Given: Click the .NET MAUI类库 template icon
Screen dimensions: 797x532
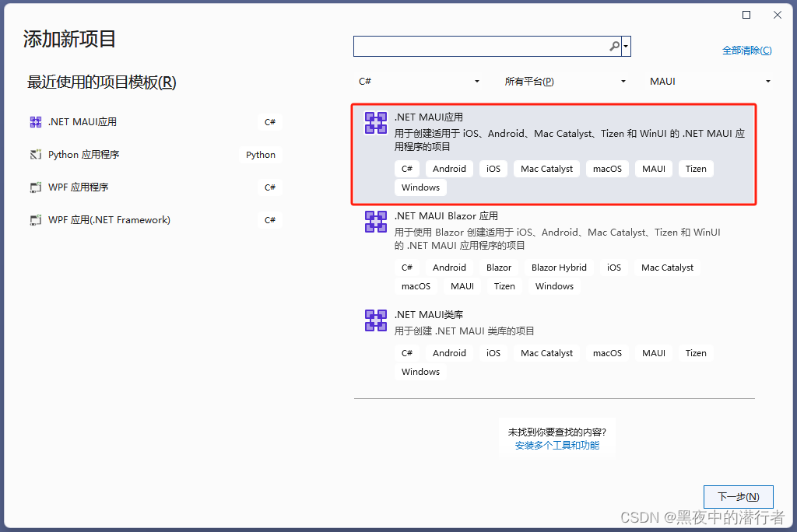Looking at the screenshot, I should click(x=376, y=320).
